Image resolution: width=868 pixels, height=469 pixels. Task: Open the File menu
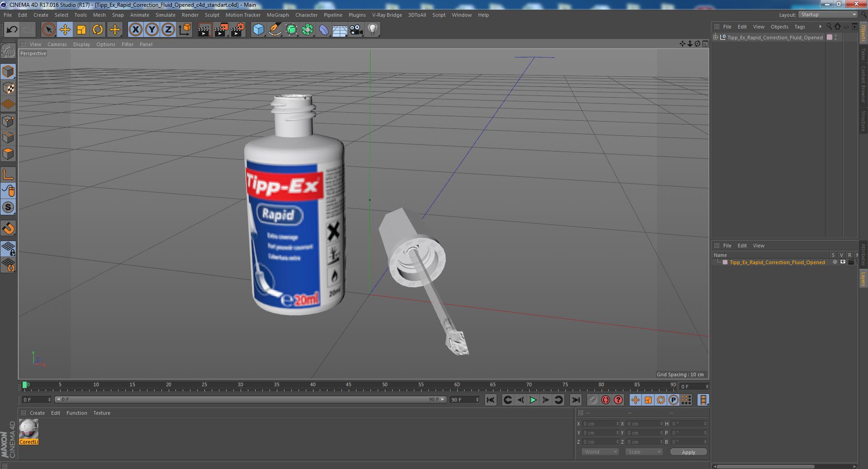[8, 15]
